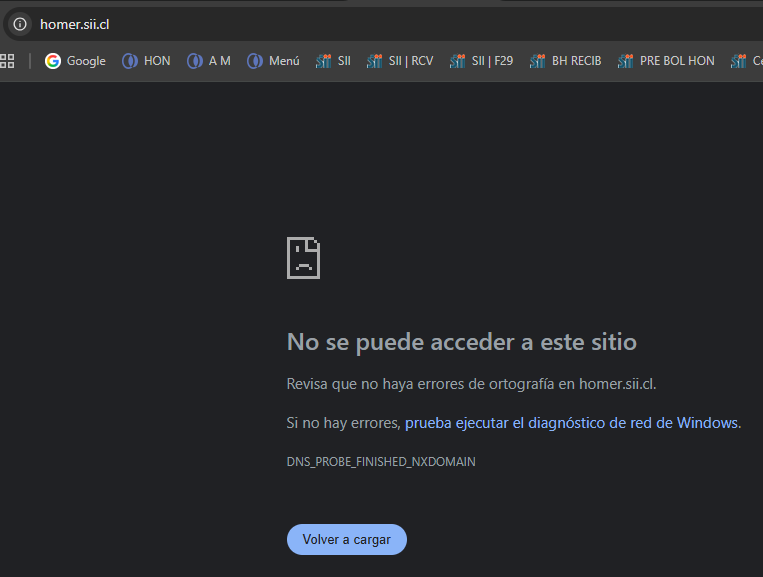The width and height of the screenshot is (763, 577).
Task: Open the HON bookmark
Action: [x=146, y=61]
